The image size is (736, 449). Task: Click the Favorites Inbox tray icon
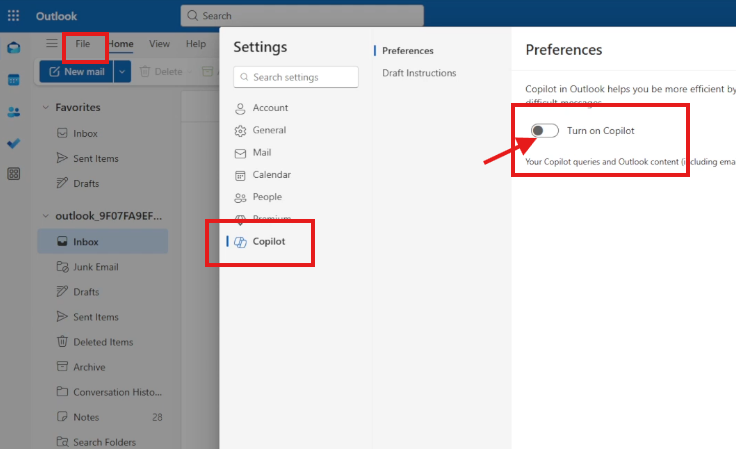point(62,133)
